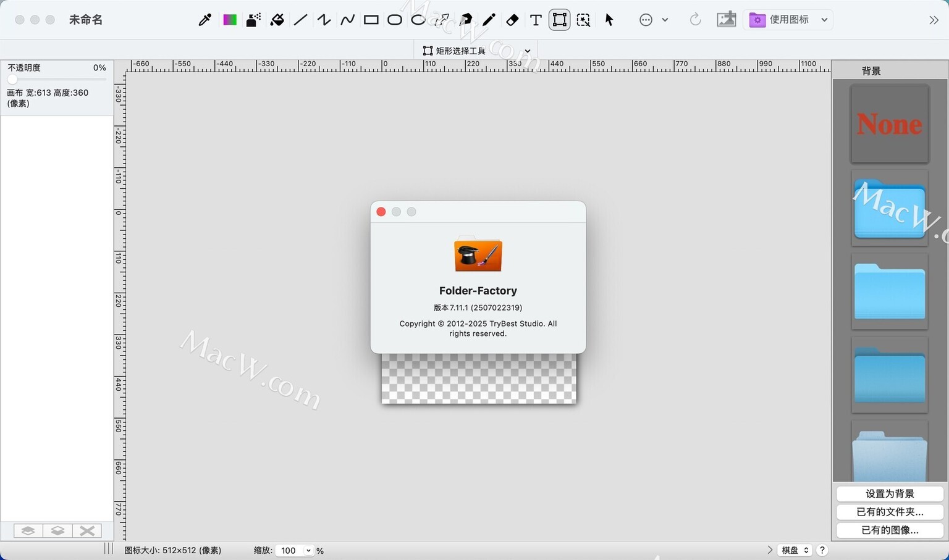This screenshot has height=560, width=949.
Task: Select the eyedropper color picker tool
Action: pos(205,20)
